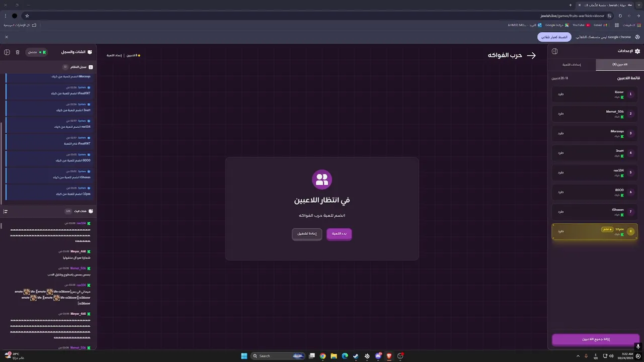Bookmark this page with the star icon
Screen dimensions: 644x362
coord(27,16)
